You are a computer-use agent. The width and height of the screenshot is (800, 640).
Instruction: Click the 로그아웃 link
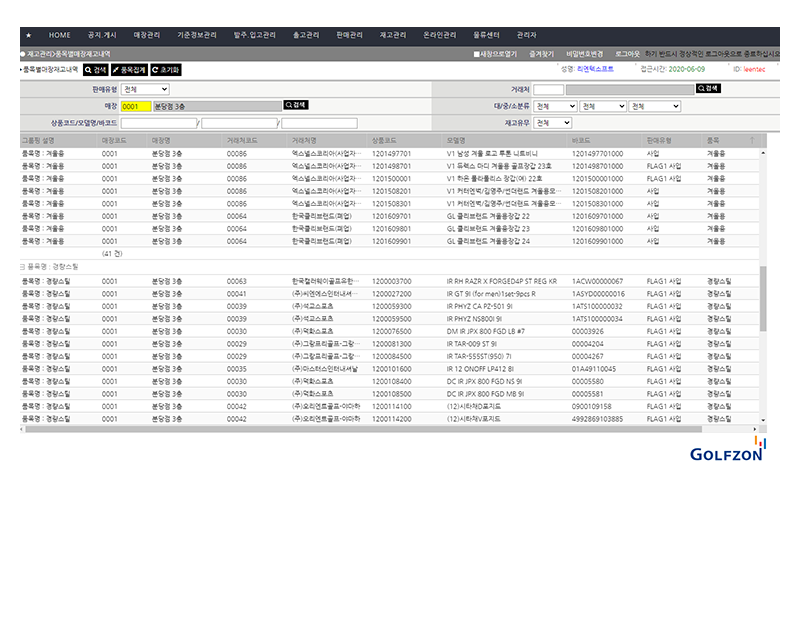[x=627, y=54]
